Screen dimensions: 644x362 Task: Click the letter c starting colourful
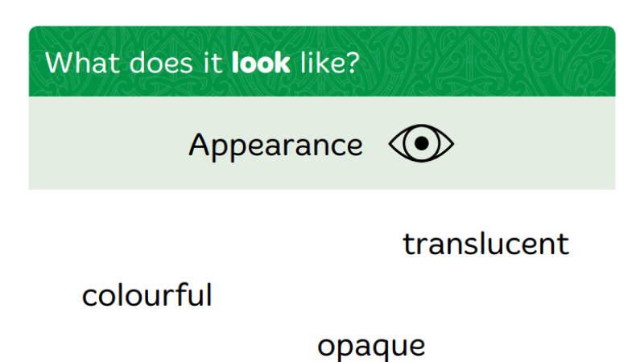click(x=89, y=298)
